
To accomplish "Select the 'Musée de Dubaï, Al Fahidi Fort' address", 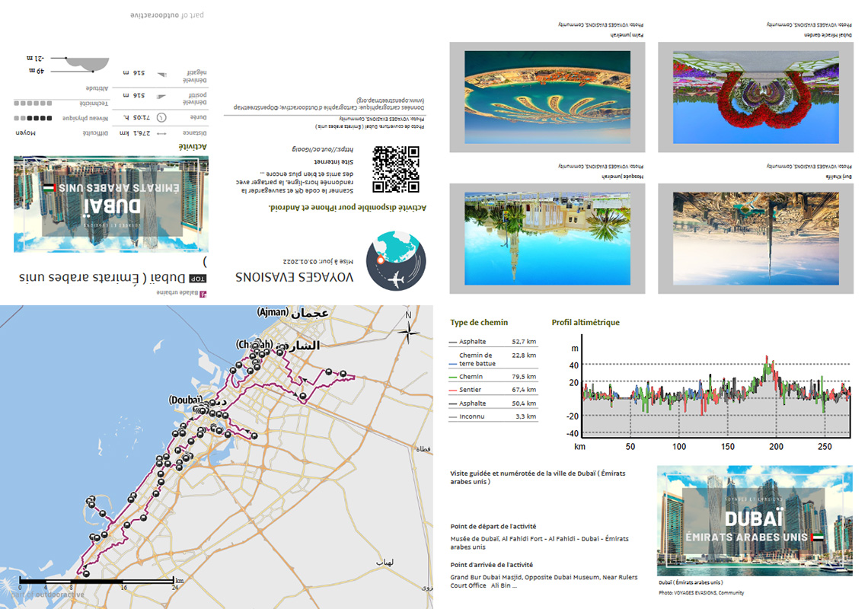I will [x=539, y=543].
